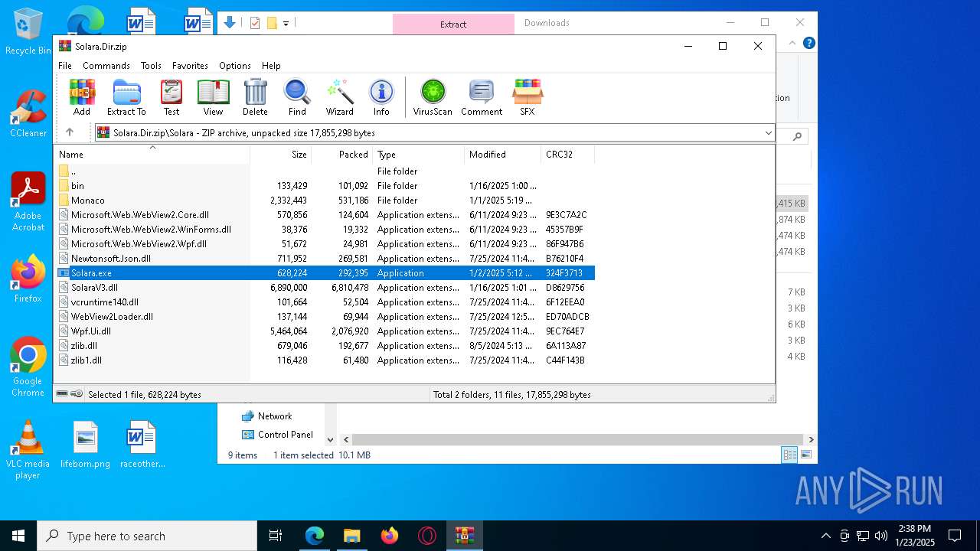Image resolution: width=980 pixels, height=551 pixels.
Task: Select Microsoft.Web.WebView2.Core.dll
Action: tap(325, 215)
